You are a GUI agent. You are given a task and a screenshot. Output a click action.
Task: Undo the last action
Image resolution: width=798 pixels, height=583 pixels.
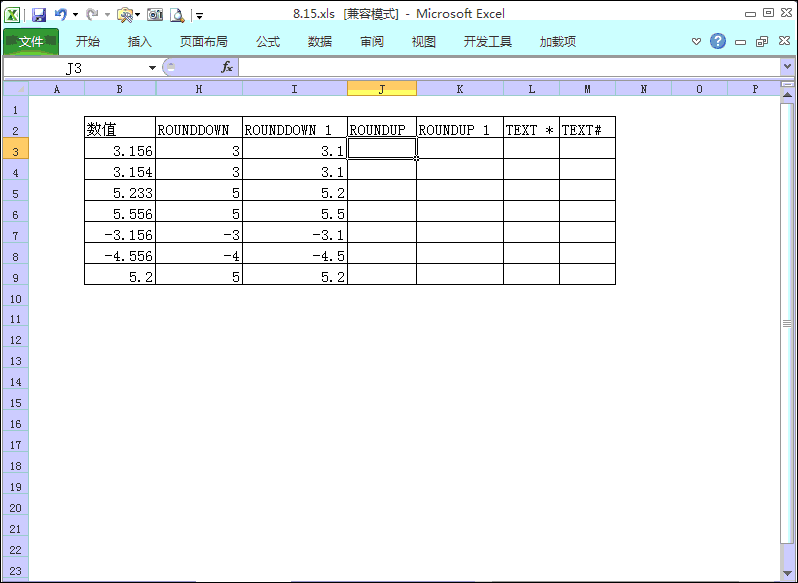coord(61,14)
